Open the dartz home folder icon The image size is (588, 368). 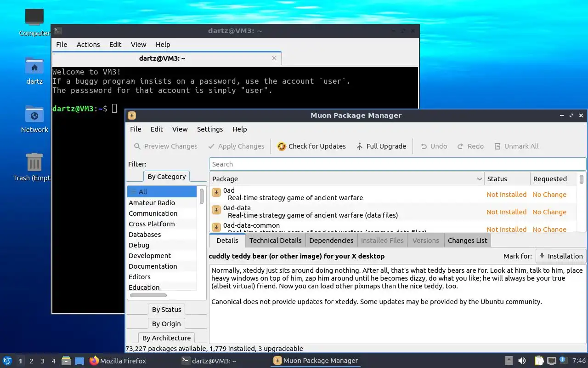(x=34, y=66)
